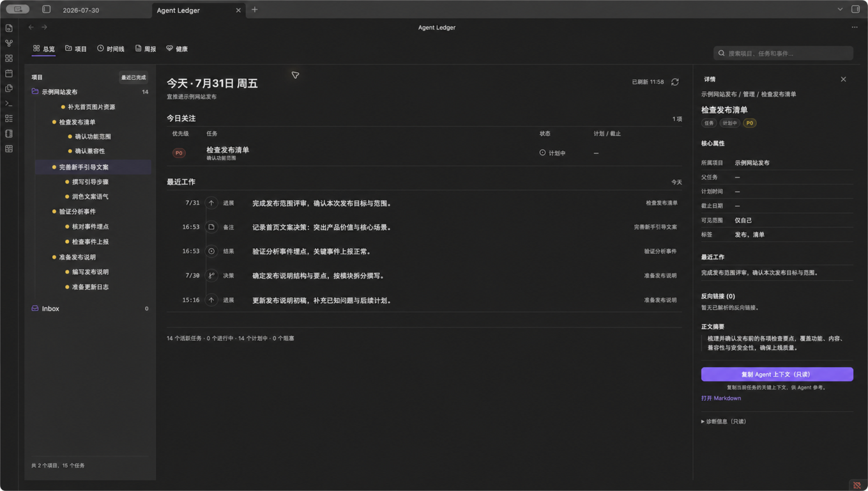The height and width of the screenshot is (491, 868).
Task: Click the purple folder icon of 示例网站发布
Action: (x=35, y=91)
